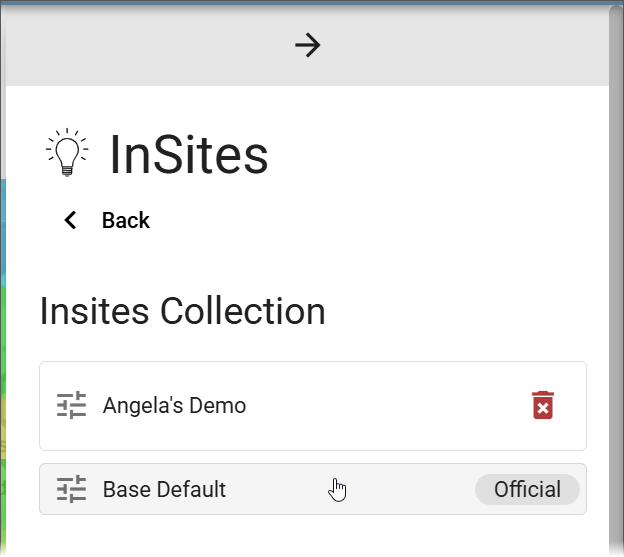Open the Angela's Demo collection name
The image size is (624, 557).
pos(174,405)
